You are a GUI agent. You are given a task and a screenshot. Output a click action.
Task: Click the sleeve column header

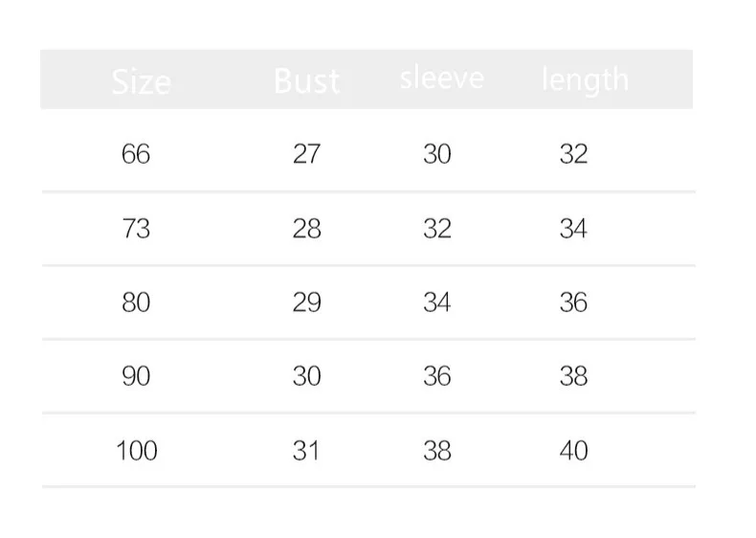pyautogui.click(x=442, y=78)
